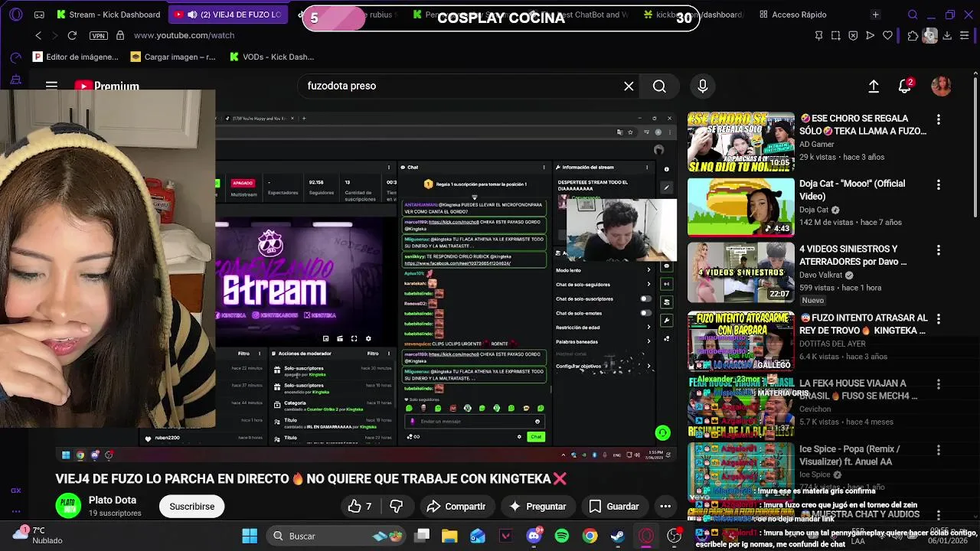This screenshot has width=980, height=551.
Task: Subscribe with the Suscribirse button
Action: (x=192, y=506)
